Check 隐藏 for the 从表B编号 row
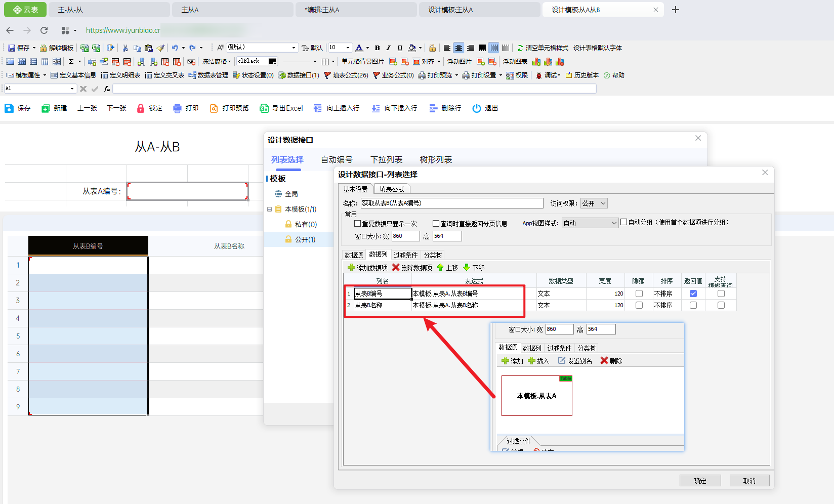Screen dimensions: 834x504 pyautogui.click(x=639, y=293)
